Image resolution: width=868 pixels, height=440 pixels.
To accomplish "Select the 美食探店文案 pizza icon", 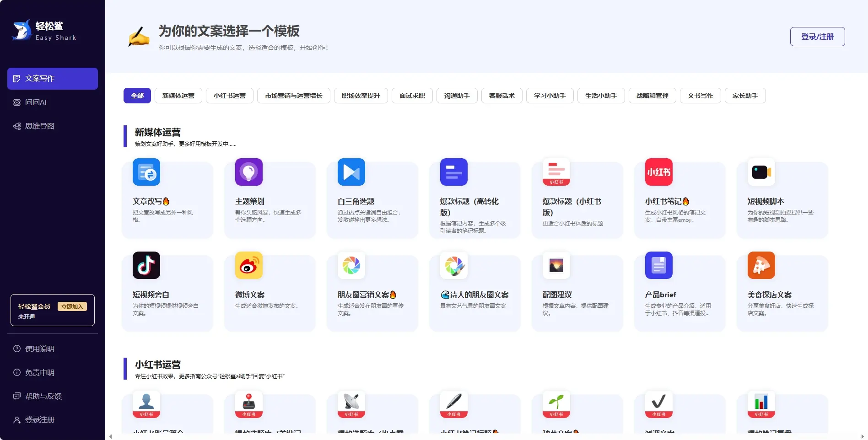I will pyautogui.click(x=761, y=265).
